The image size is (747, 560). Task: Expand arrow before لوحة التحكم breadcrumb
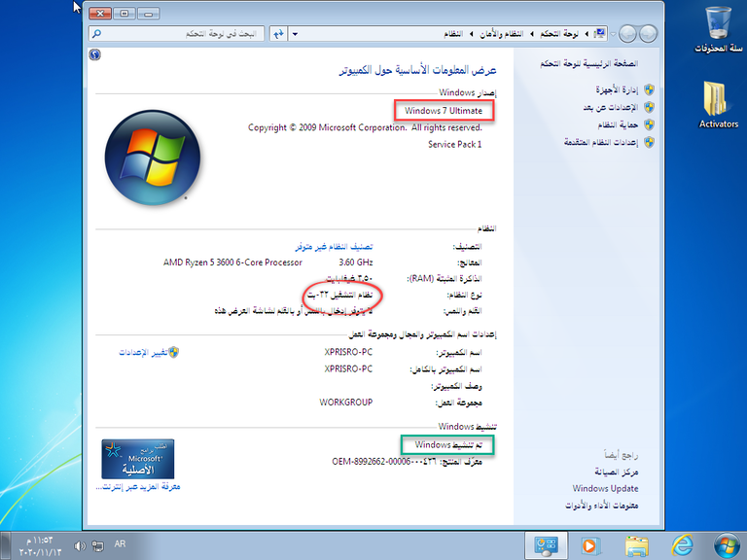[x=587, y=34]
